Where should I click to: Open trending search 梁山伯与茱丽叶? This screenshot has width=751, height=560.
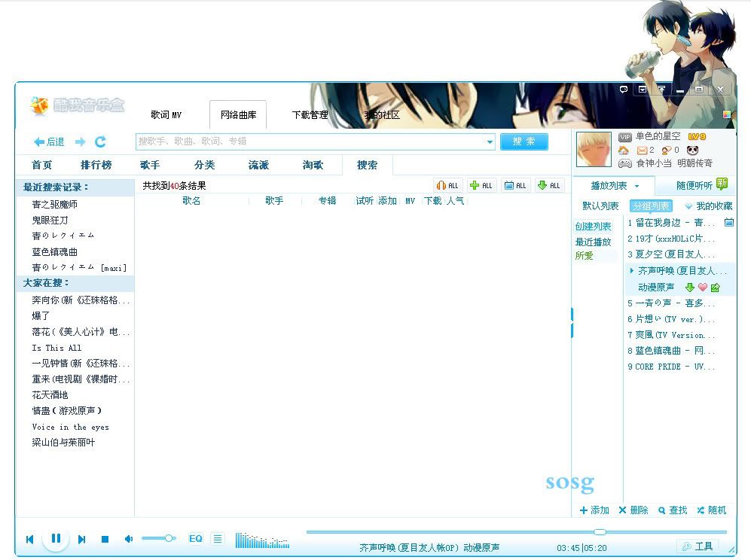click(x=63, y=443)
